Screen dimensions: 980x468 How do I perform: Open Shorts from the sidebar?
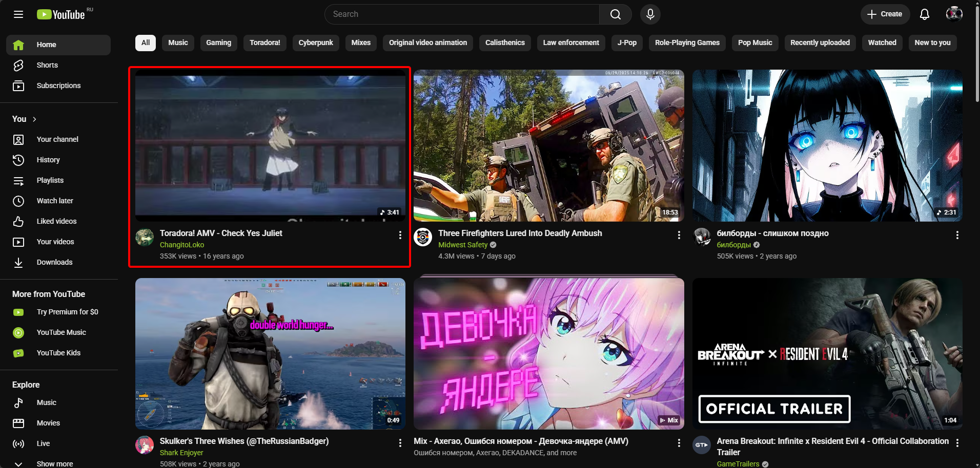click(58, 65)
